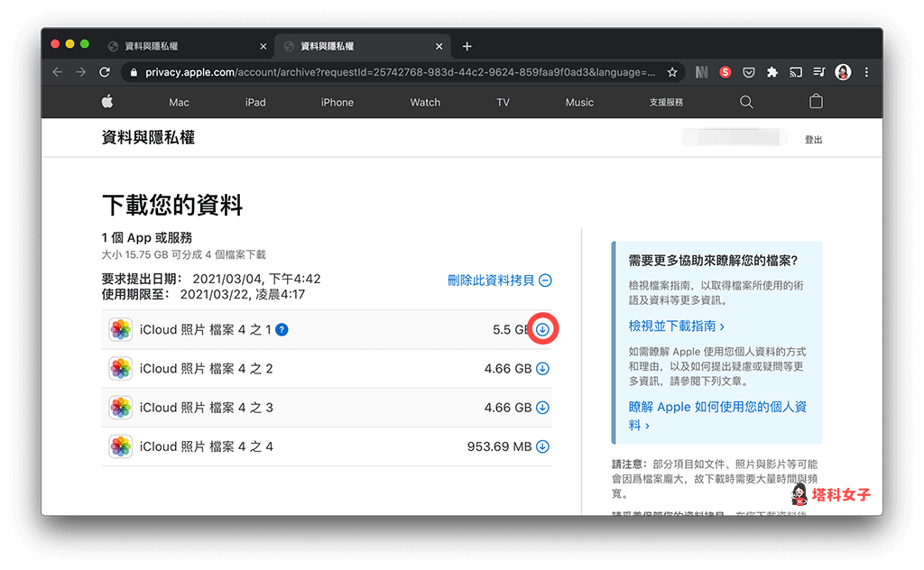924x570 pixels.
Task: Open the shopping bag icon
Action: click(816, 101)
